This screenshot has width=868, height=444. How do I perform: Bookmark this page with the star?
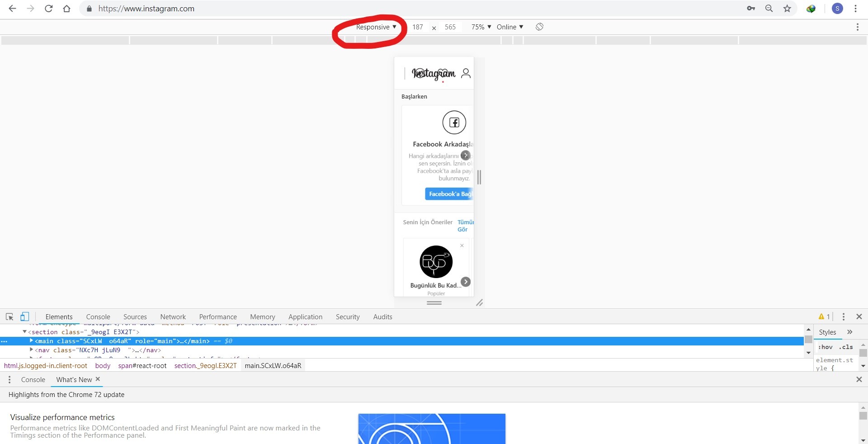tap(787, 9)
